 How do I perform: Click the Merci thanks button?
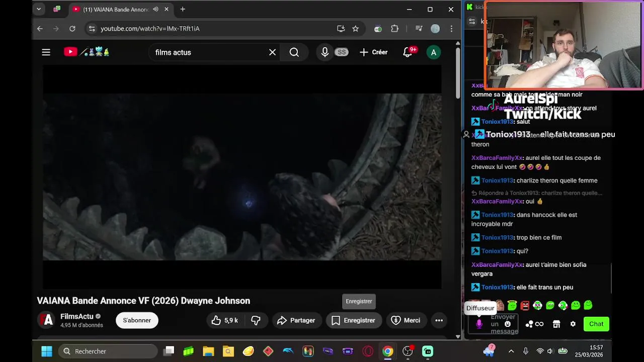(406, 320)
